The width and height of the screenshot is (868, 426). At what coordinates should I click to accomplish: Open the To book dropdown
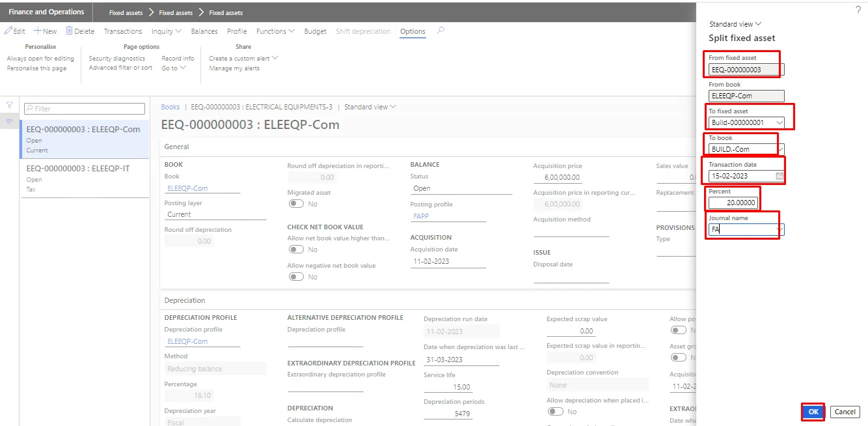coord(781,149)
